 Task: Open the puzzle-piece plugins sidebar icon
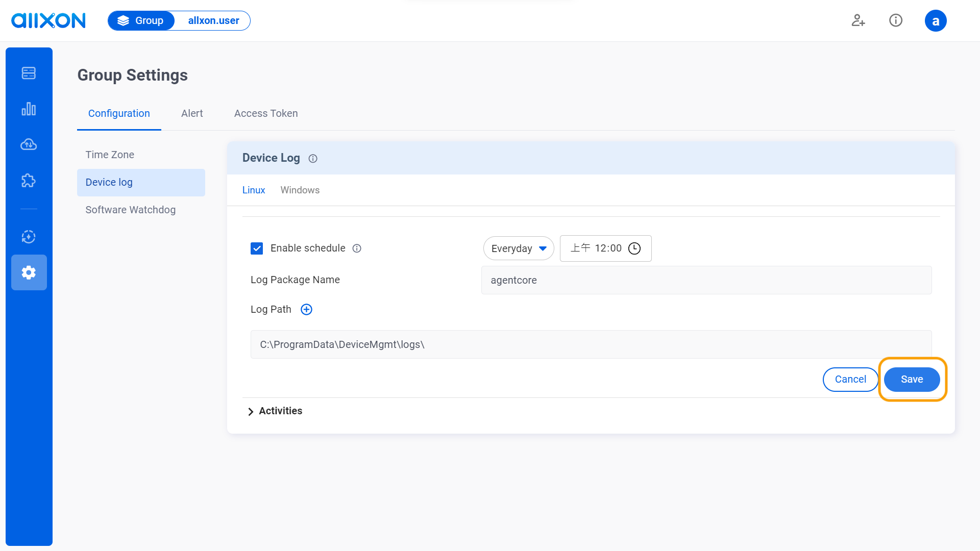point(29,180)
